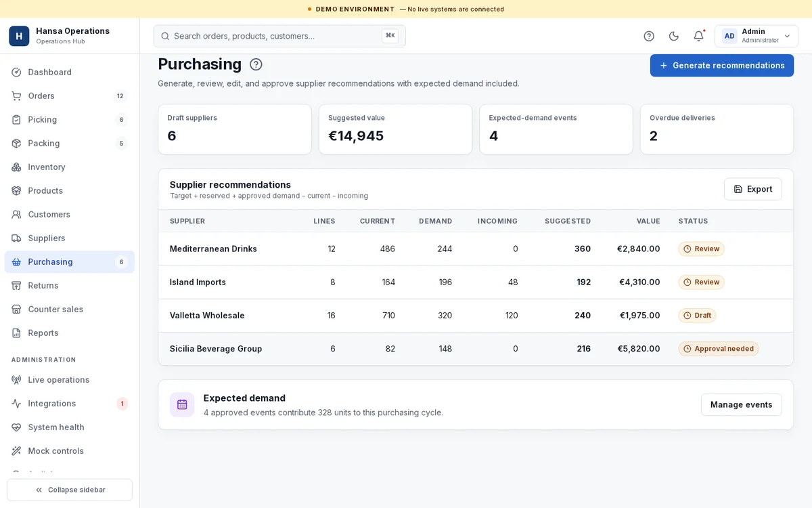Click Manage events button
The image size is (812, 508).
pyautogui.click(x=742, y=404)
